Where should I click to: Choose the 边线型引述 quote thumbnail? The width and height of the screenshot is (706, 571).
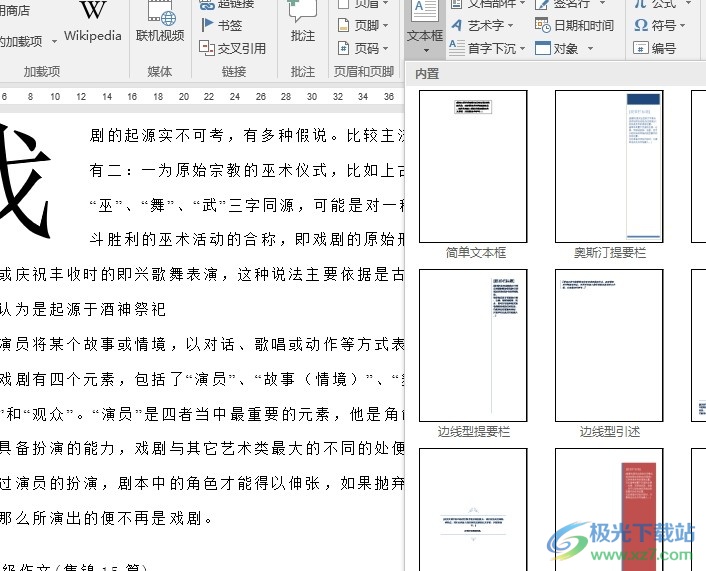pos(609,345)
